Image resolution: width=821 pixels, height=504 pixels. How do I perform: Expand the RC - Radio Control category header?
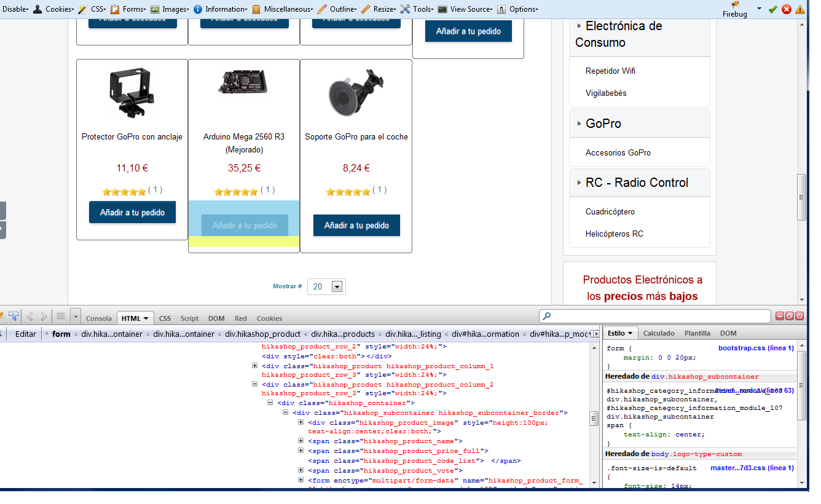pos(639,183)
